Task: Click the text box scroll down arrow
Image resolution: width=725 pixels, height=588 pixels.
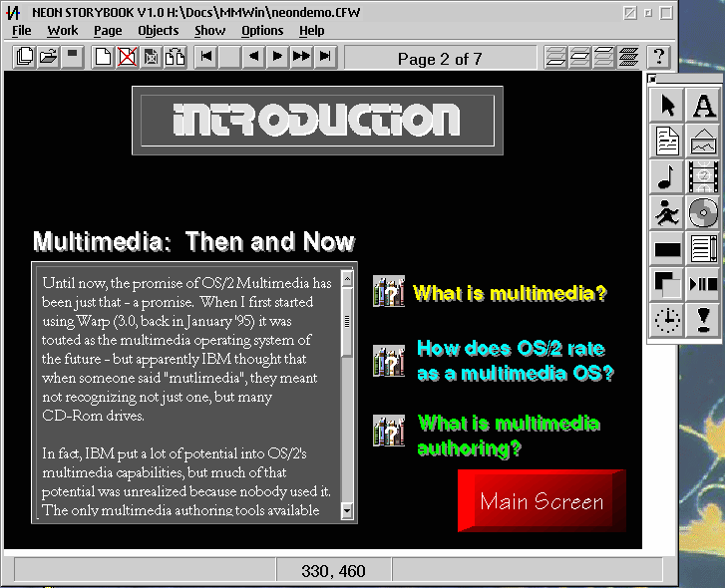Action: 347,511
